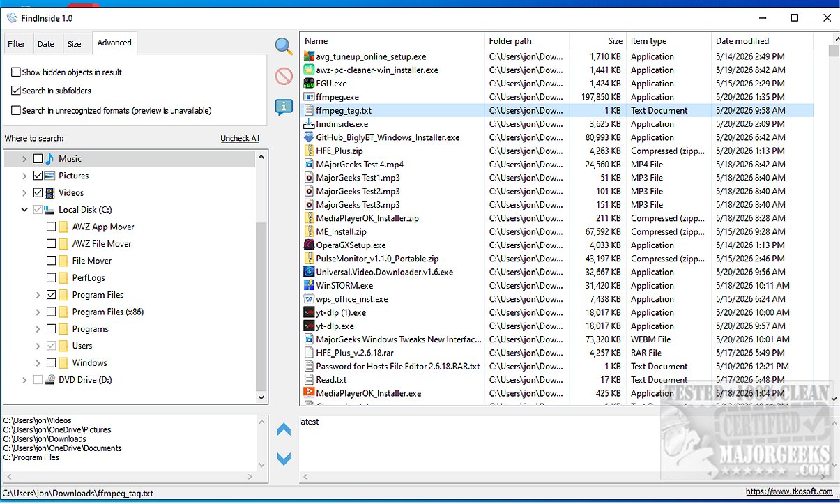Uncheck the Videos folder checkbox
Viewport: 840px width, 504px height.
click(38, 193)
